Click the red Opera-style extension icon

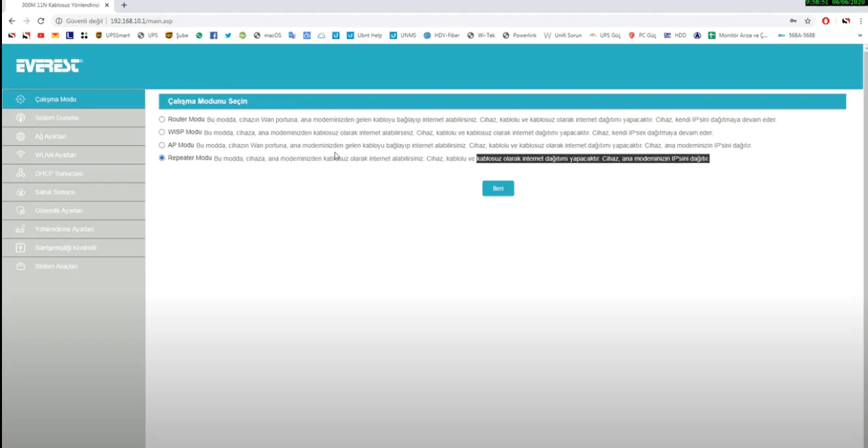[826, 21]
